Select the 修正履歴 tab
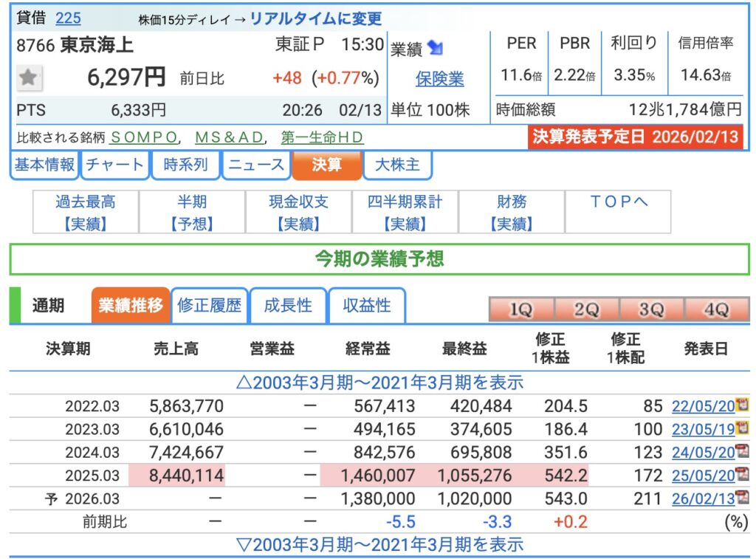 [209, 305]
